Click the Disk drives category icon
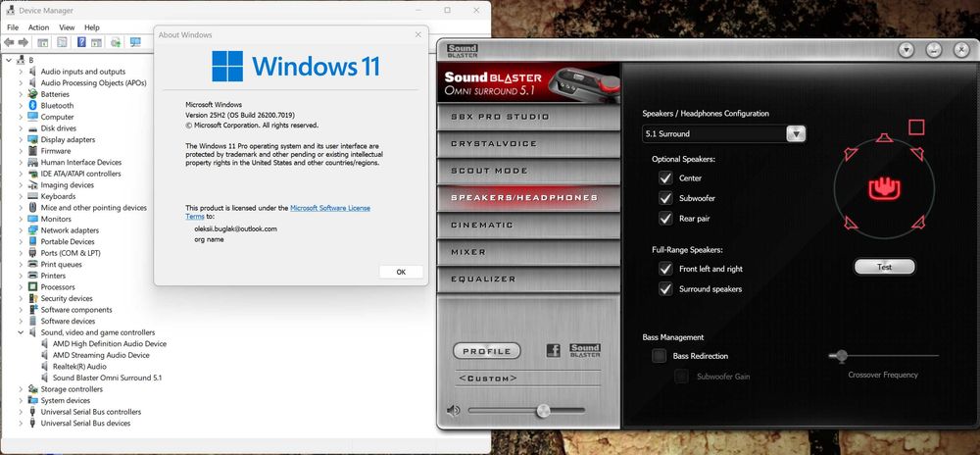 pyautogui.click(x=33, y=128)
